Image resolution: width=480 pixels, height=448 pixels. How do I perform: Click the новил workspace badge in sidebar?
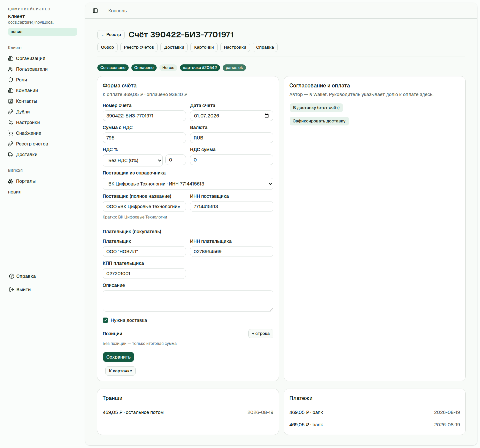(x=43, y=32)
